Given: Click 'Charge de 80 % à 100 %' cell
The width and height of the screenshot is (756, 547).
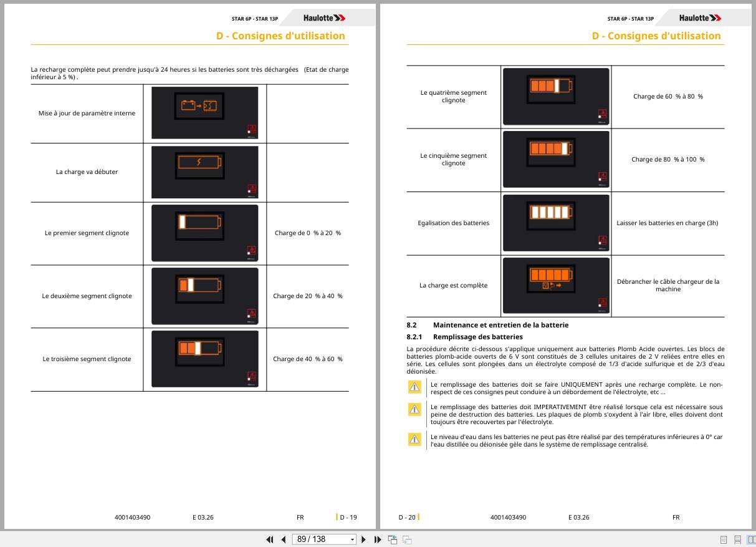Looking at the screenshot, I should [668, 160].
